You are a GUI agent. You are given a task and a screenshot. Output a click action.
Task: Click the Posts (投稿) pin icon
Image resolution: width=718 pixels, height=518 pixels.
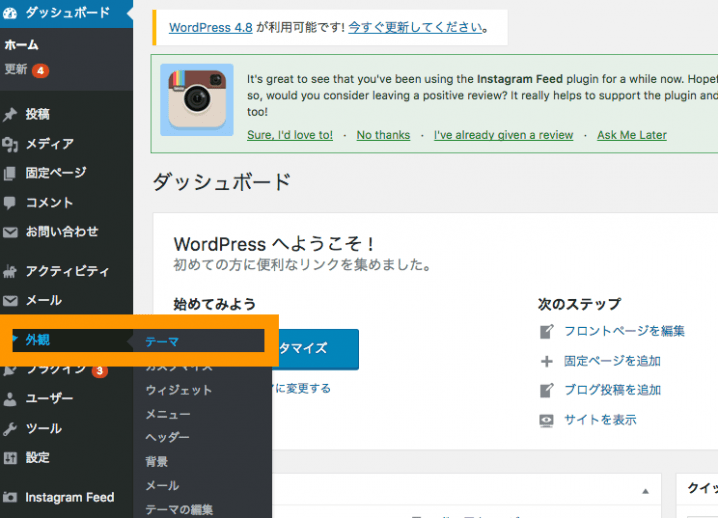pos(11,114)
